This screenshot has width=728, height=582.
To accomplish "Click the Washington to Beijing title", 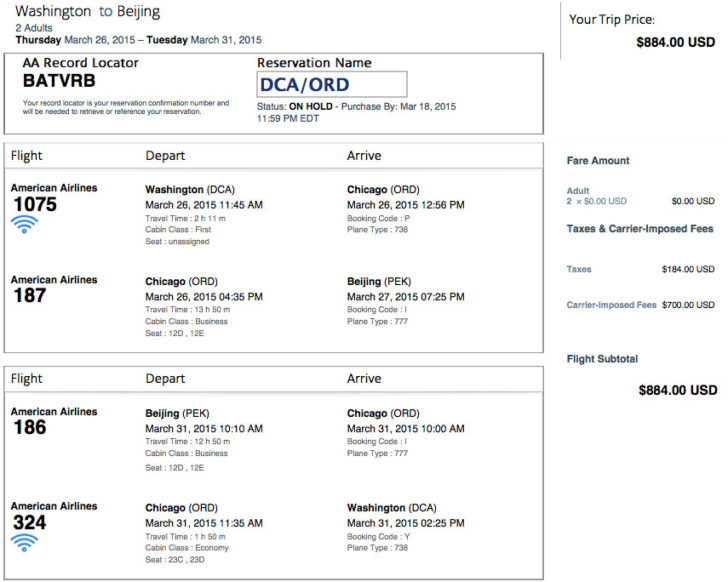I will coord(87,11).
